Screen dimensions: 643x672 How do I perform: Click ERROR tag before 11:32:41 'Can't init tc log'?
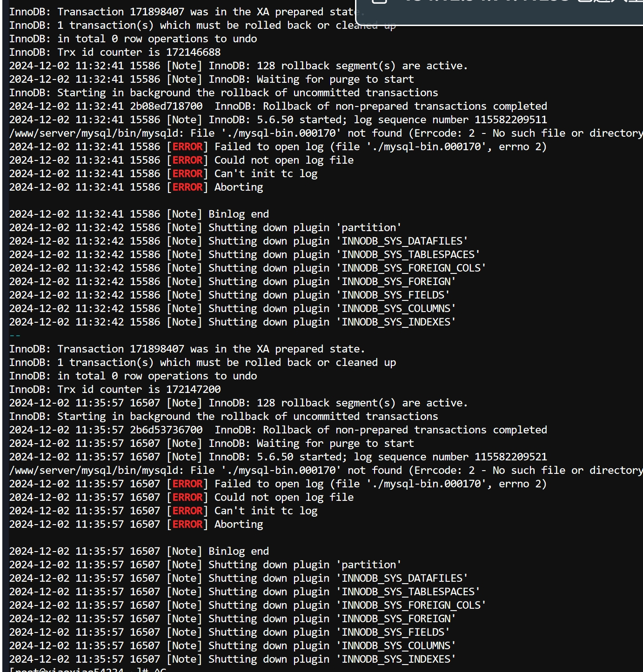188,173
